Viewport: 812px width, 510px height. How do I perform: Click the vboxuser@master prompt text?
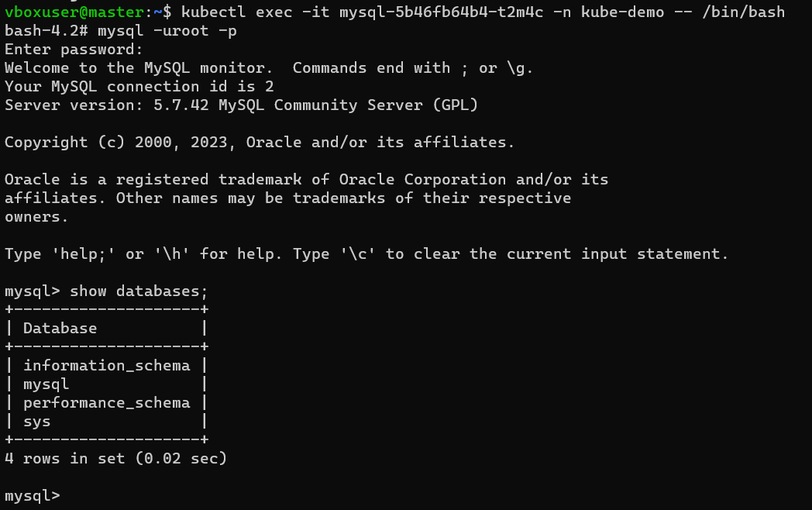pyautogui.click(x=74, y=12)
